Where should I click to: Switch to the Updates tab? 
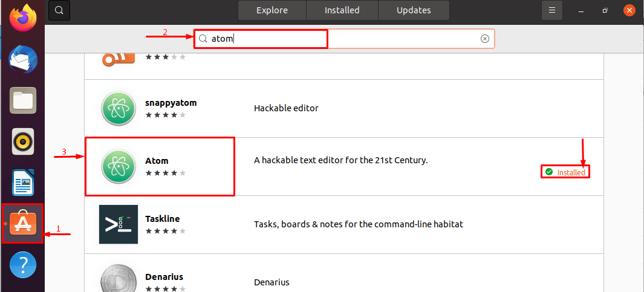[414, 10]
